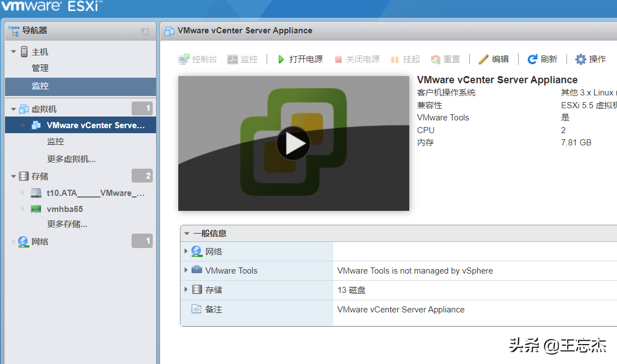Click the 虚拟机 virtual machines icon
Image resolution: width=617 pixels, height=364 pixels.
[x=24, y=109]
